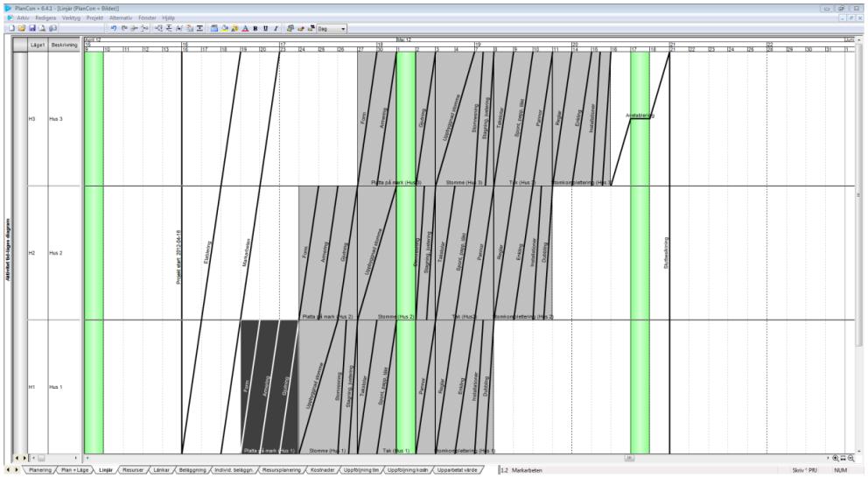Switch to the Plan + Läge tab
This screenshot has width=868, height=478.
[74, 470]
